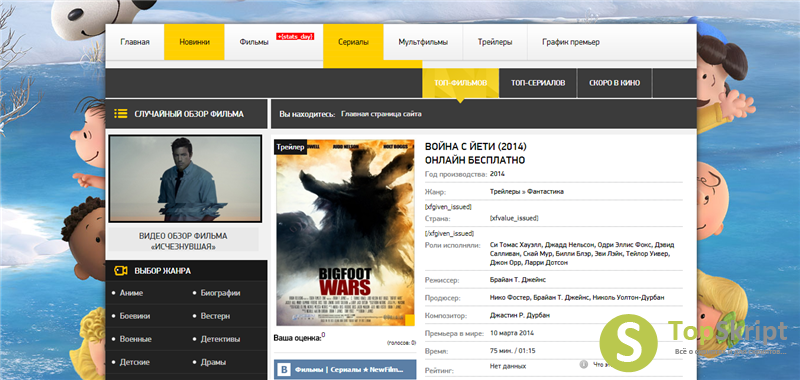Switch to the СКОРО В КИНО tab
Viewport: 800px width, 380px height.
pyautogui.click(x=614, y=83)
